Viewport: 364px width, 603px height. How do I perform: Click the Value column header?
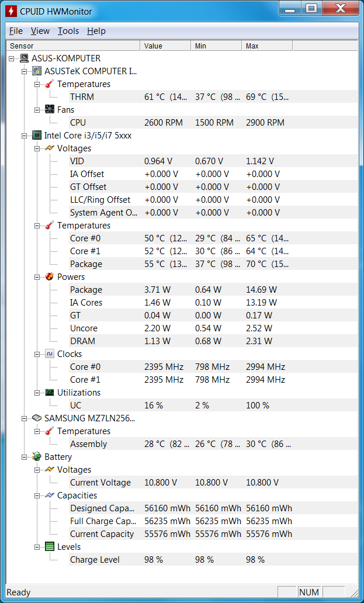coord(166,46)
